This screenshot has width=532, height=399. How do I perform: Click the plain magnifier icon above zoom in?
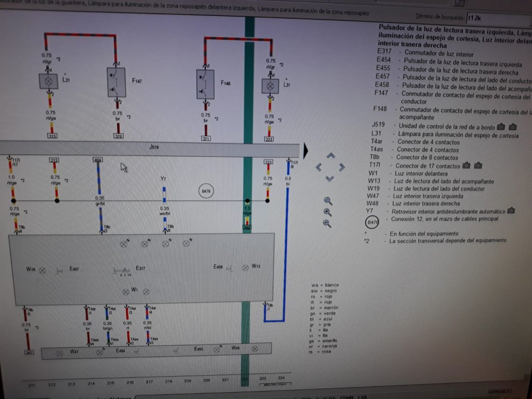tap(328, 201)
